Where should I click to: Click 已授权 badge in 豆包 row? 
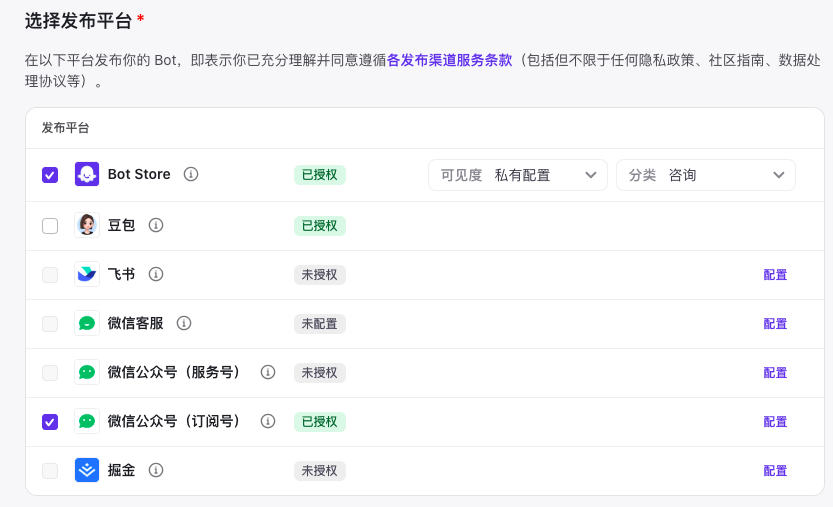(320, 226)
